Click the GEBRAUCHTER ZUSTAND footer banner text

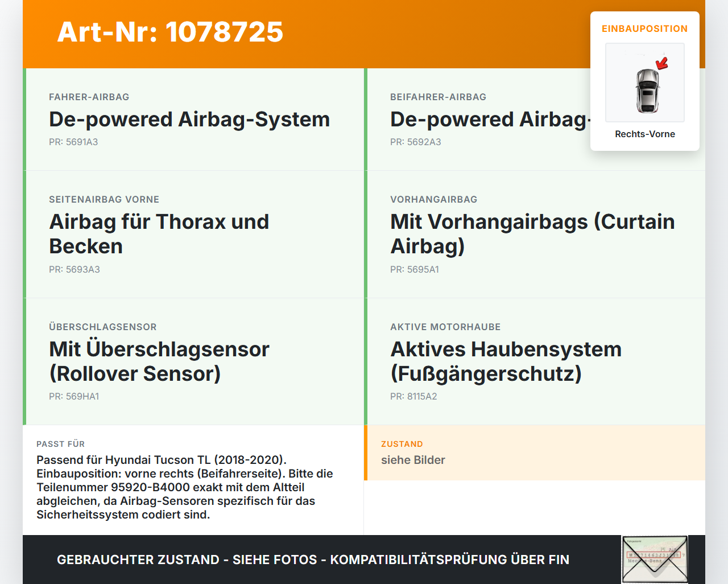click(313, 560)
